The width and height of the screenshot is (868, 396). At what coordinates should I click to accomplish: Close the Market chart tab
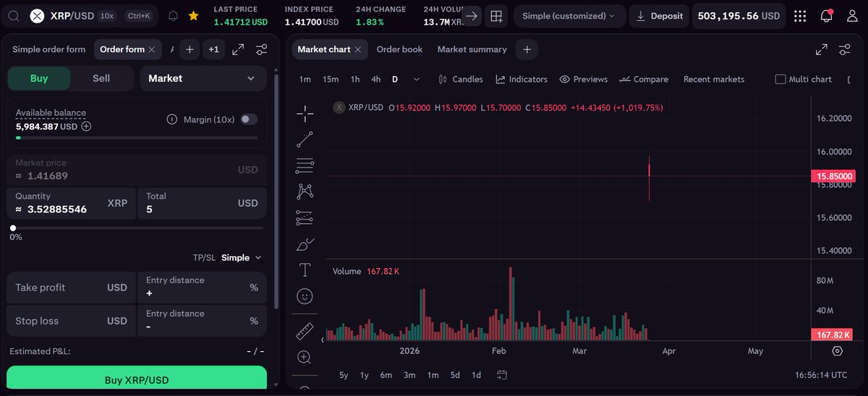coord(359,49)
